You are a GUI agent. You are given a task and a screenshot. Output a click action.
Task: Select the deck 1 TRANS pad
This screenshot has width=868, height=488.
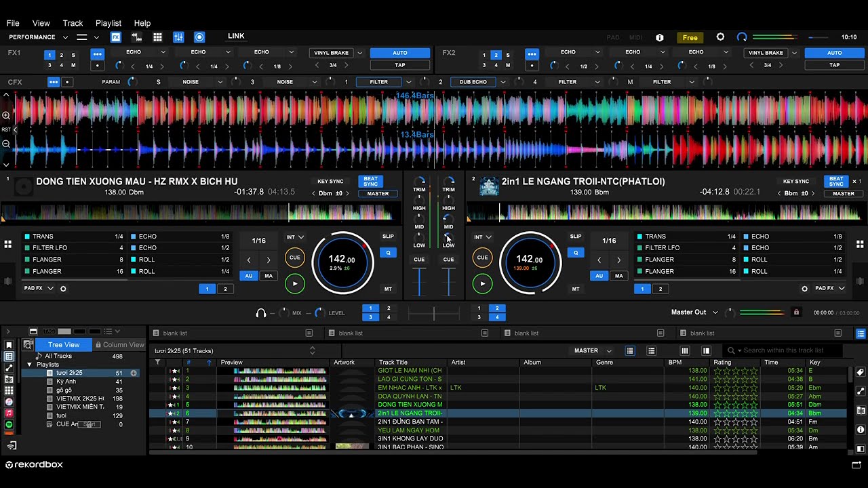73,237
